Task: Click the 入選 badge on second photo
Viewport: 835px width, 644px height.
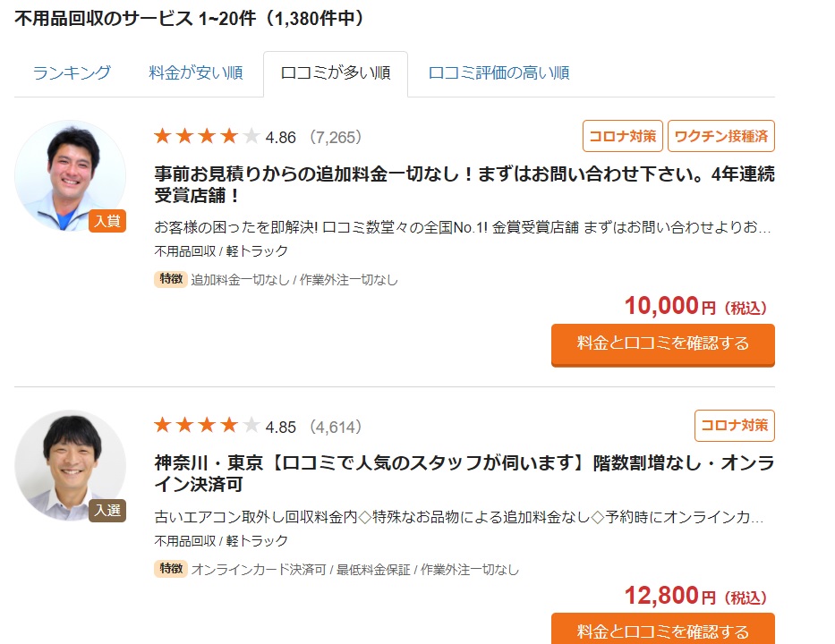Action: [107, 511]
